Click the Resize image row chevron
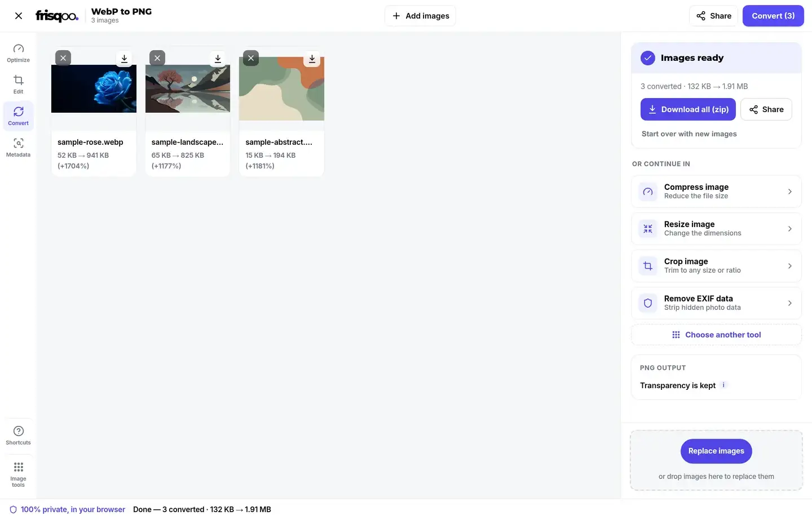Screen dimensions: 812x520 coord(789,229)
